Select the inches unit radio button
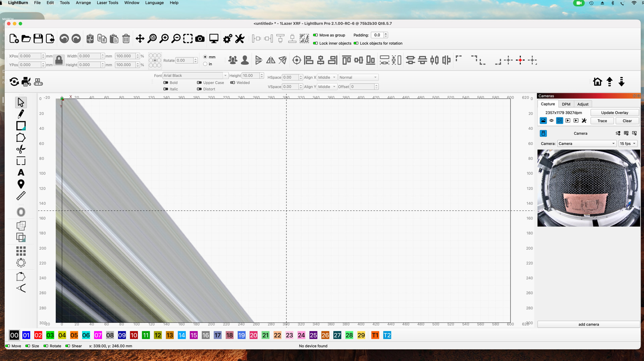The image size is (644, 361). click(205, 64)
